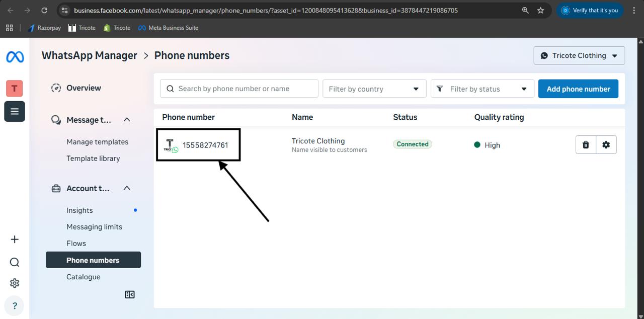Collapse the Message templates section
The image size is (644, 319).
click(127, 120)
